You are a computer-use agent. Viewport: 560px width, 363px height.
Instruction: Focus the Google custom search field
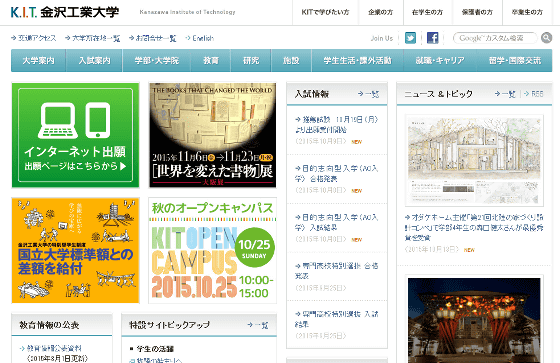tap(495, 38)
